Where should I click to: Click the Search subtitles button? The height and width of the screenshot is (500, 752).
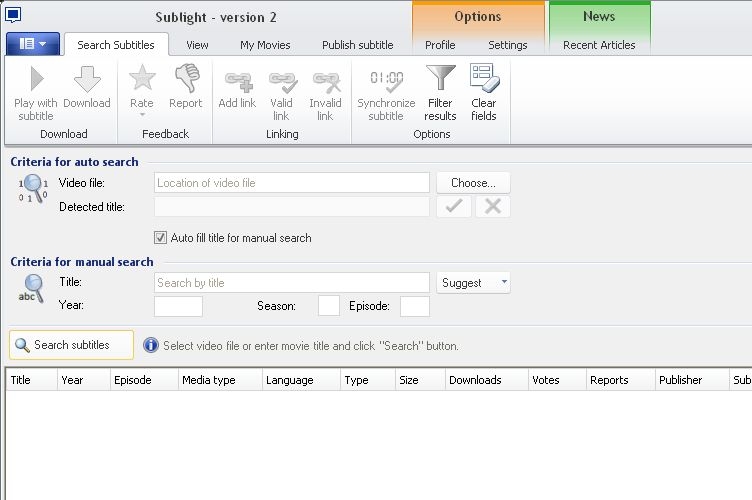click(x=71, y=345)
